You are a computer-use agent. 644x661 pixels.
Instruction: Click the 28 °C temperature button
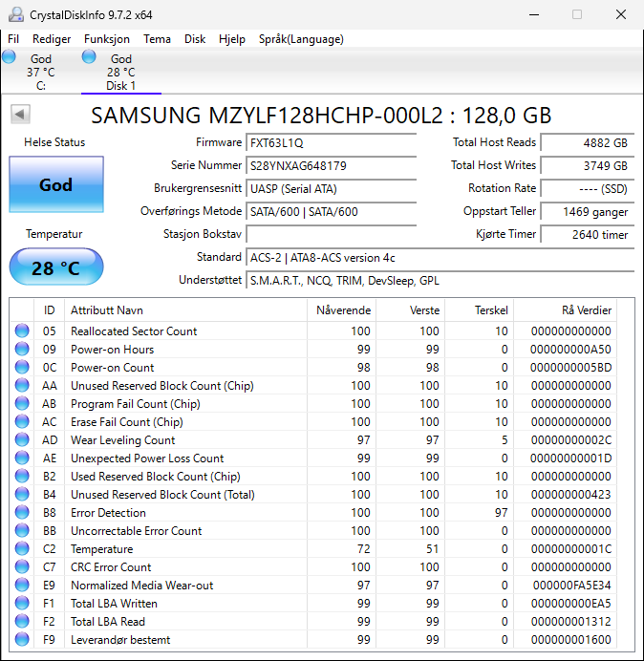coord(56,267)
